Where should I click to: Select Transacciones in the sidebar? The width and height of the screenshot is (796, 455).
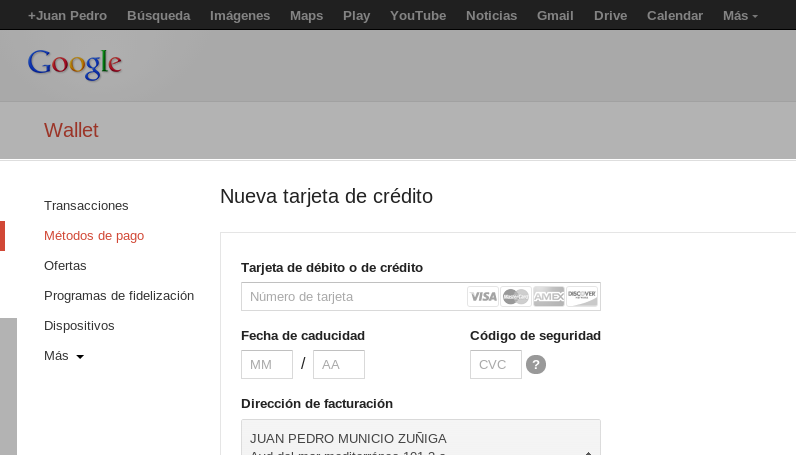pyautogui.click(x=86, y=206)
